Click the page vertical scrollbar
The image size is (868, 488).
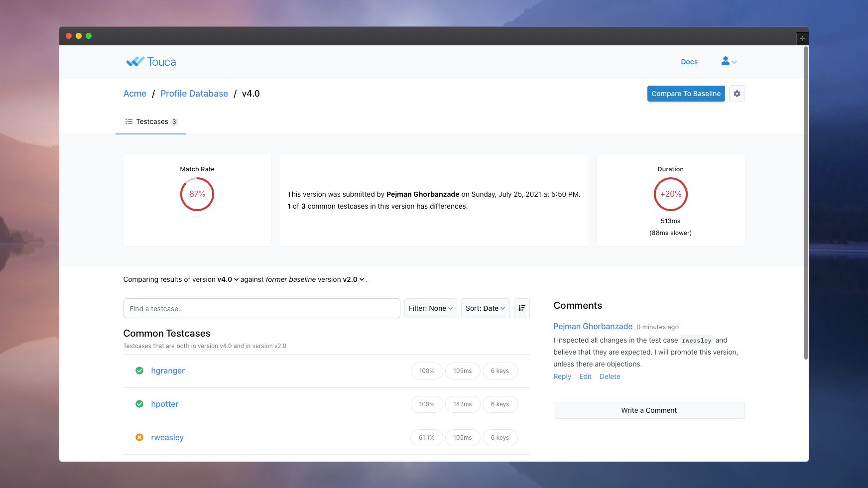(x=806, y=203)
